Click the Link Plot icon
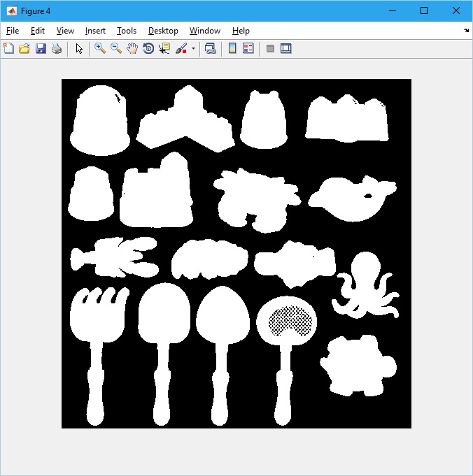The height and width of the screenshot is (476, 473). 210,48
